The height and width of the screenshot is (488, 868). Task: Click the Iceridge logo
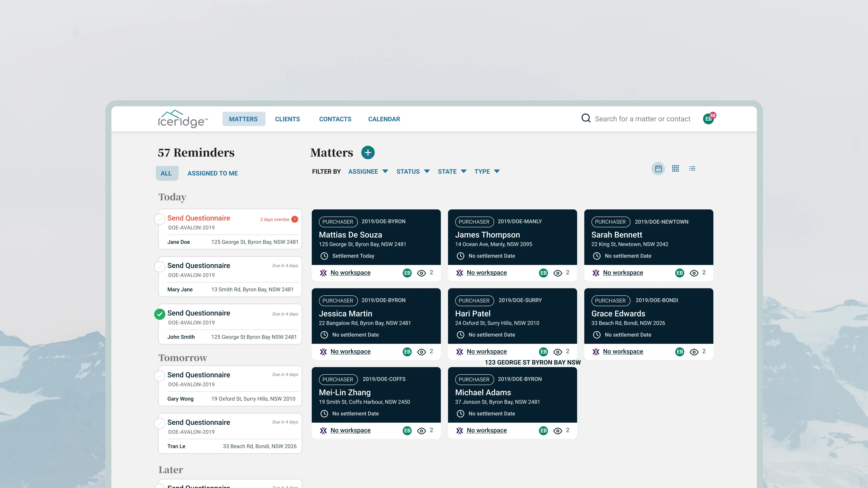pos(183,119)
